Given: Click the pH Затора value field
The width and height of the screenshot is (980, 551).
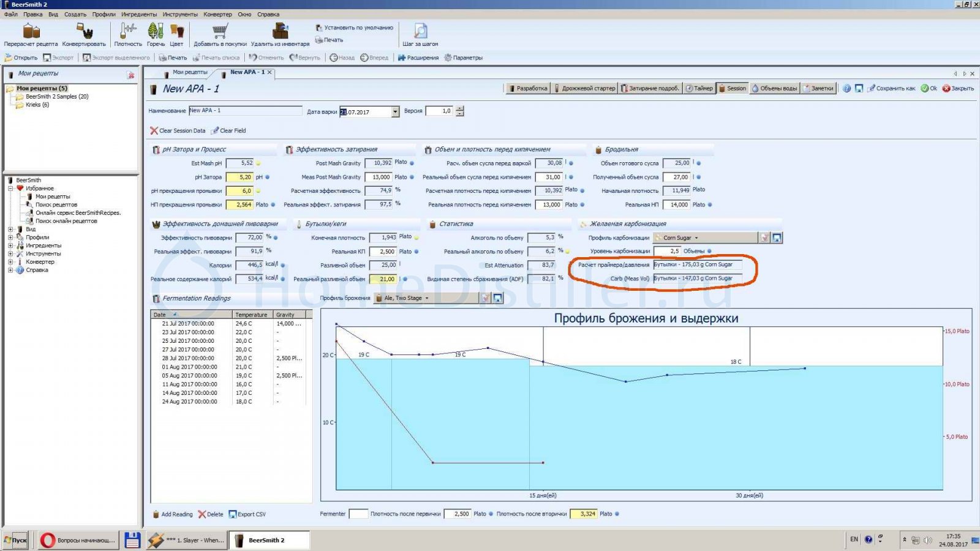Looking at the screenshot, I should tap(239, 177).
